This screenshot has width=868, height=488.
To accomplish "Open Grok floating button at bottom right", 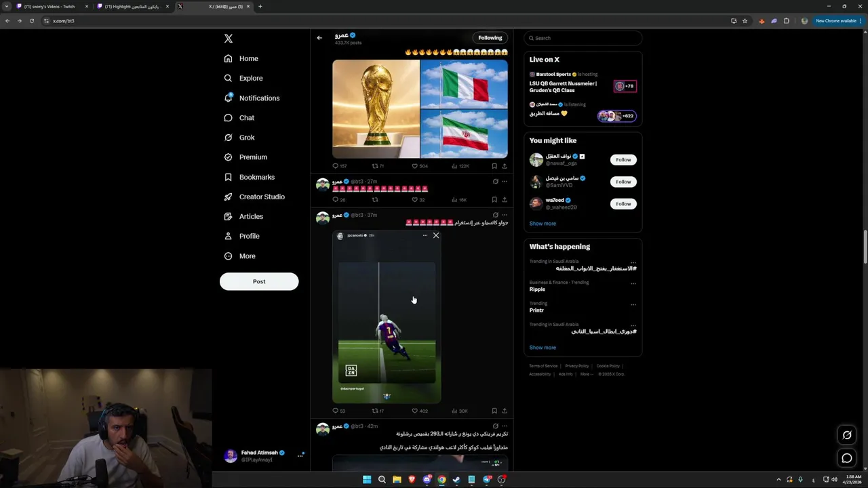I will coord(847,435).
